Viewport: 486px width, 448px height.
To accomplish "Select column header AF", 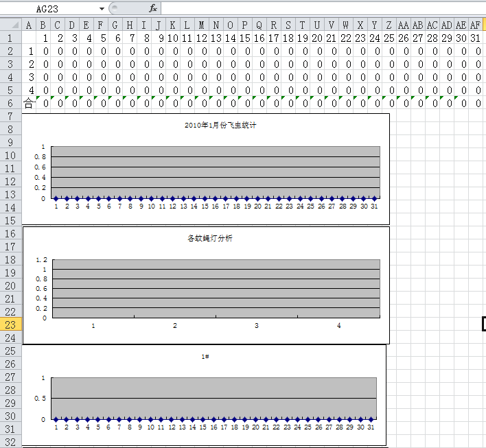I will [475, 25].
